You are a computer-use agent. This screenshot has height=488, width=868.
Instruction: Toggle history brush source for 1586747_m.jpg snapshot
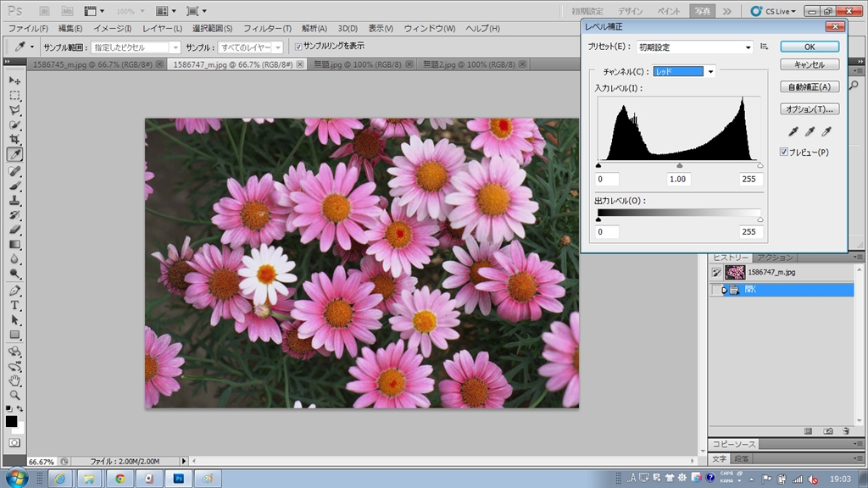(x=716, y=272)
